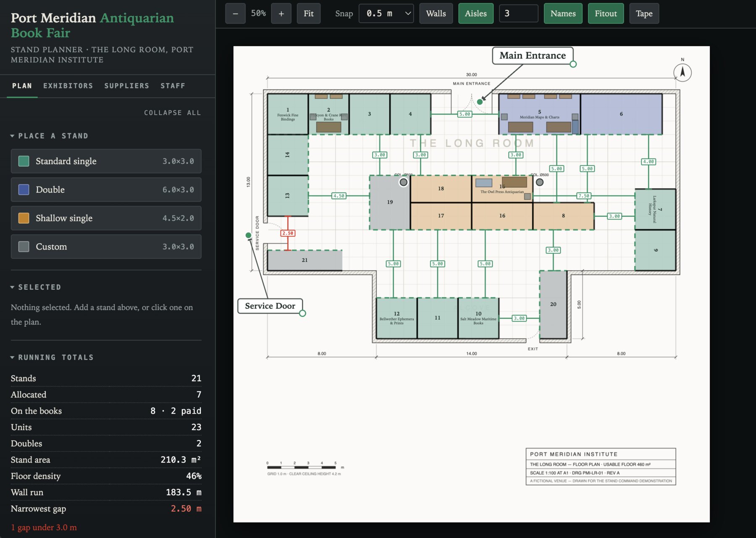
Task: Toggle the Names labels
Action: click(563, 13)
